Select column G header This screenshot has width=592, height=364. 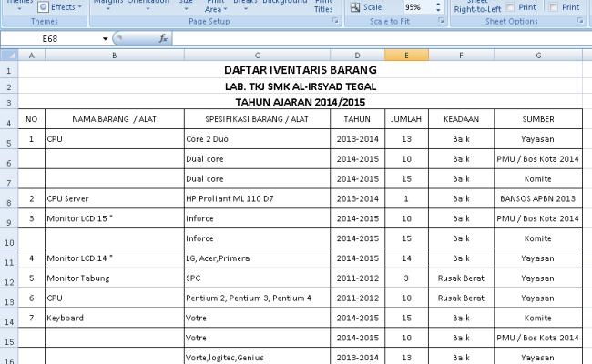538,56
